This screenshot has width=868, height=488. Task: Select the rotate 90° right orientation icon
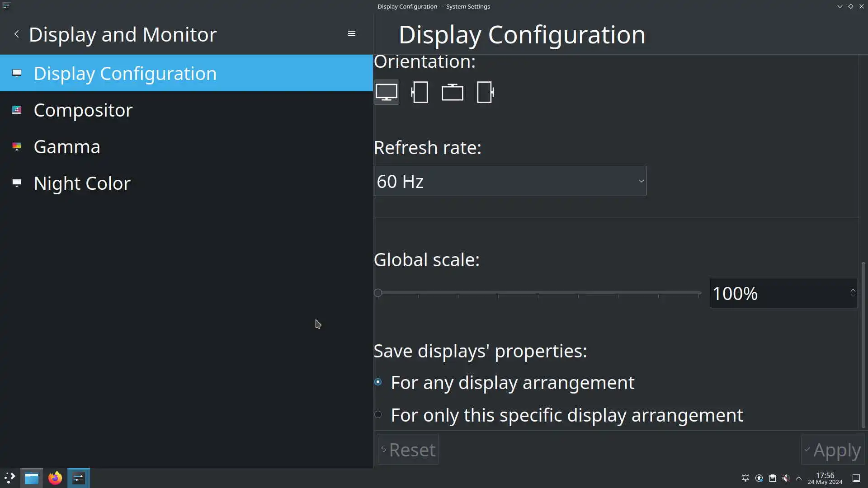(485, 92)
